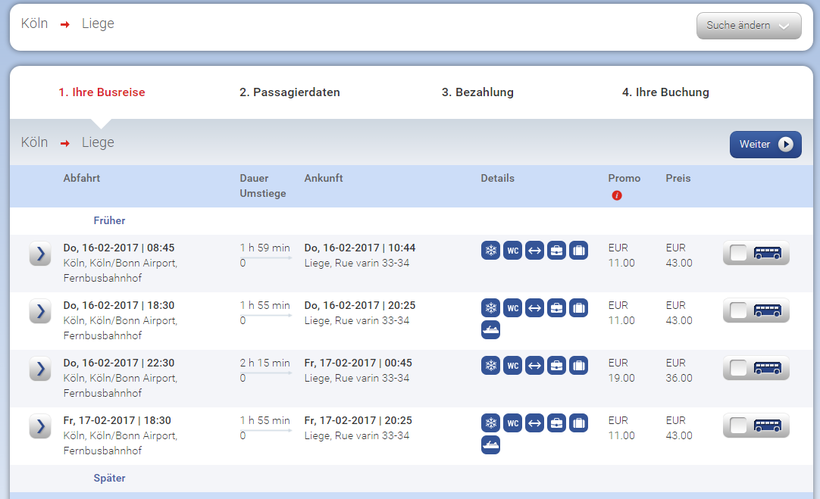Click hand luggage icon on 08:45 trip
Image resolution: width=820 pixels, height=499 pixels.
(x=557, y=250)
